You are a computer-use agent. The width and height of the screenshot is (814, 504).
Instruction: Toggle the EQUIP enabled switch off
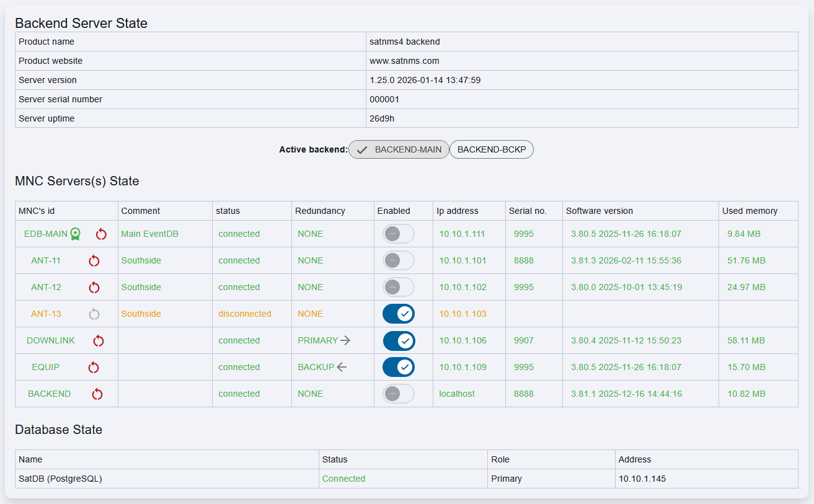[x=398, y=367]
